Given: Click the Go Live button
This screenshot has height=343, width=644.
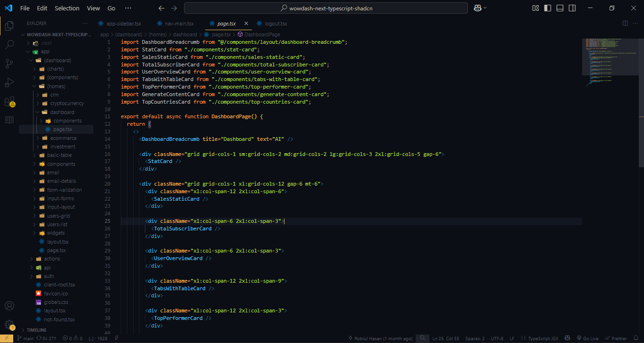Looking at the screenshot, I should [587, 338].
